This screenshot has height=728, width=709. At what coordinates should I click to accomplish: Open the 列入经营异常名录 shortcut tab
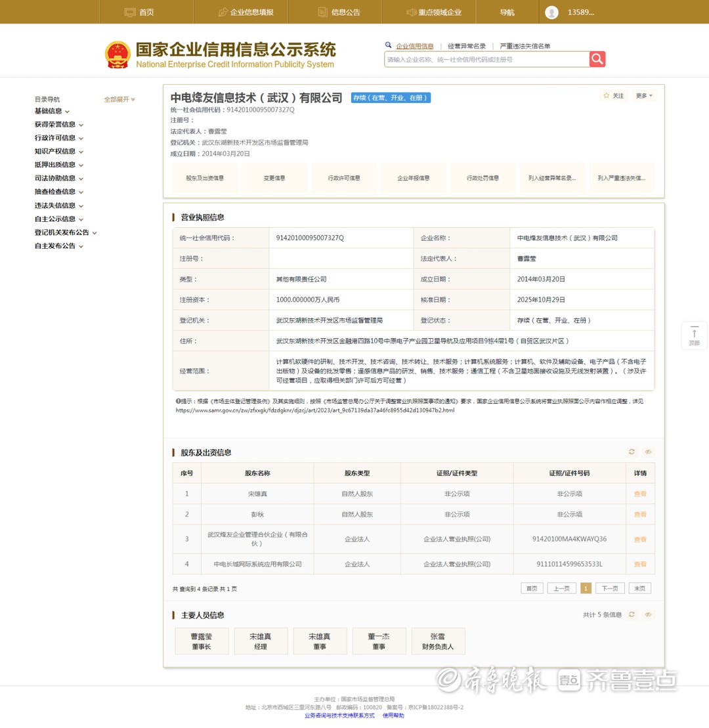pyautogui.click(x=552, y=178)
